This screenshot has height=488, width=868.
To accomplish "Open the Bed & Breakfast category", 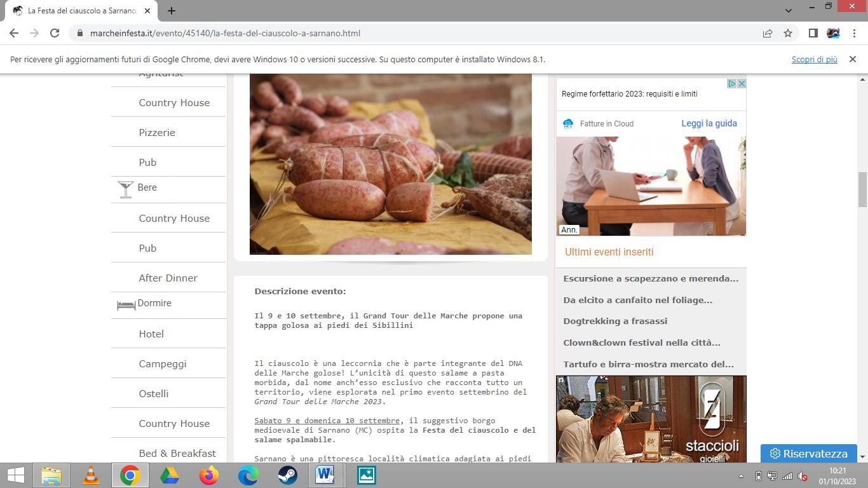I will pos(177,454).
